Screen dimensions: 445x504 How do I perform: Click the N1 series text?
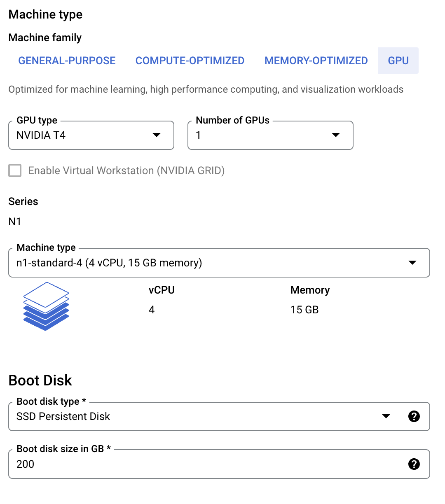[15, 222]
